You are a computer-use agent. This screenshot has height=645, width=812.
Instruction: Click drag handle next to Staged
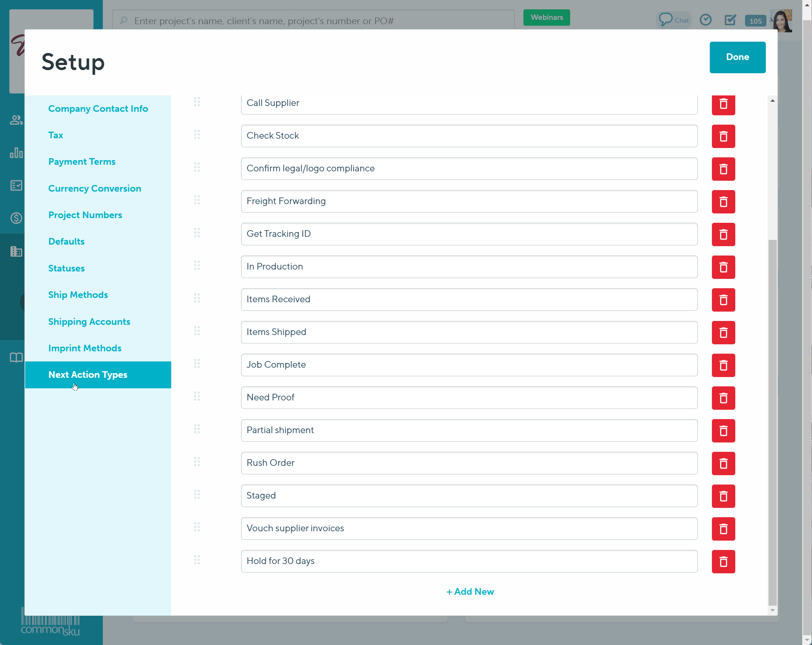pos(197,495)
